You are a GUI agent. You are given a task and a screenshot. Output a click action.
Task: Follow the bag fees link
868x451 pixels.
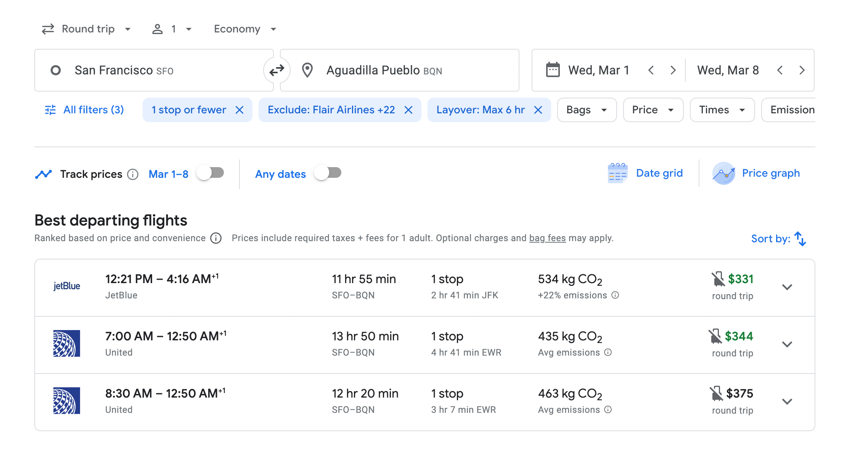(547, 238)
